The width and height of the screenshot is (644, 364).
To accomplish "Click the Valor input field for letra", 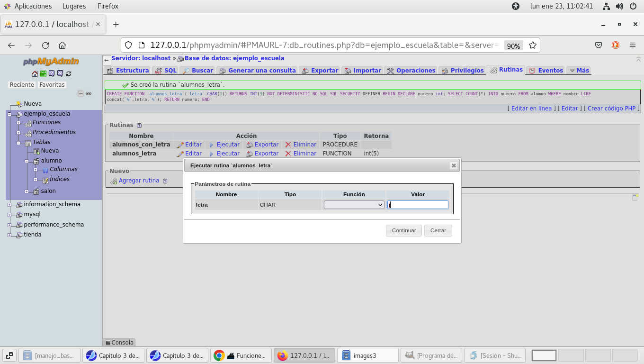I will pos(418,205).
